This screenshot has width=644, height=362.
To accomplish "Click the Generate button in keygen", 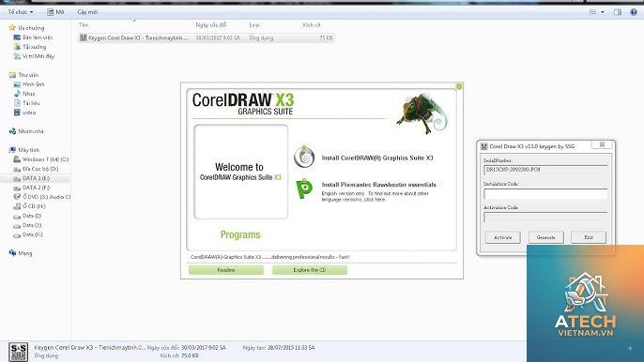I will pyautogui.click(x=545, y=237).
